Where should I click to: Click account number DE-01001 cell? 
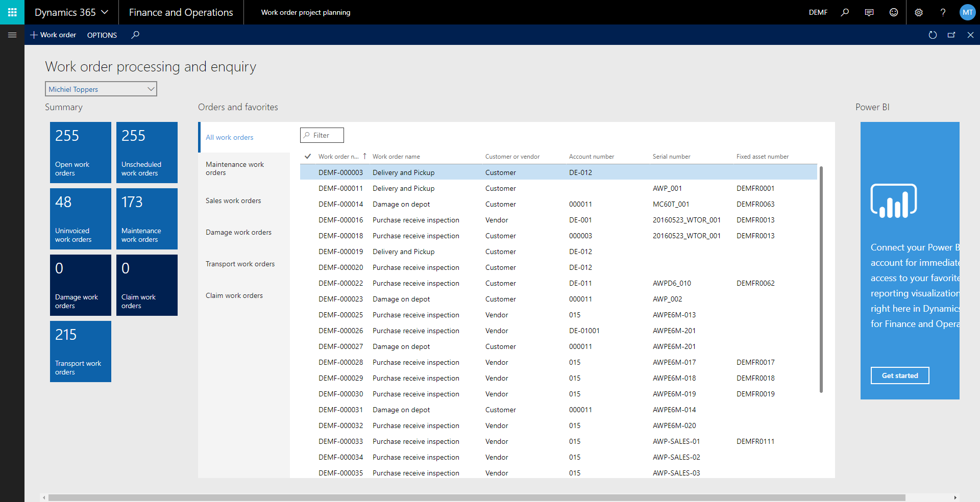tap(584, 331)
